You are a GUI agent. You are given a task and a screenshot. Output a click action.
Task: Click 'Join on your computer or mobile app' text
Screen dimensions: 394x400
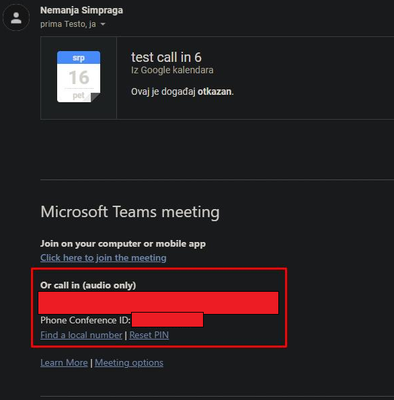point(123,244)
